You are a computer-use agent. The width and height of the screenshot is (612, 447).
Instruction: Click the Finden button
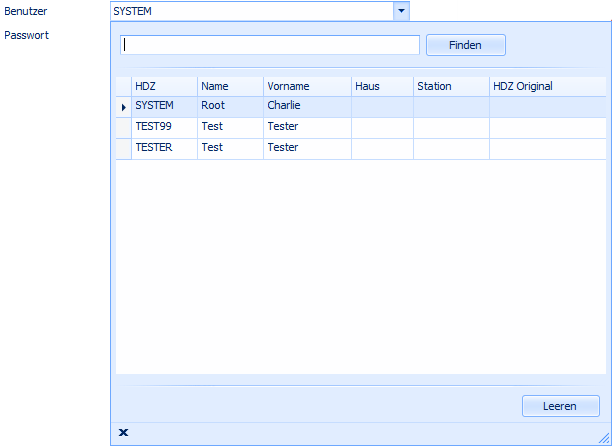point(465,45)
